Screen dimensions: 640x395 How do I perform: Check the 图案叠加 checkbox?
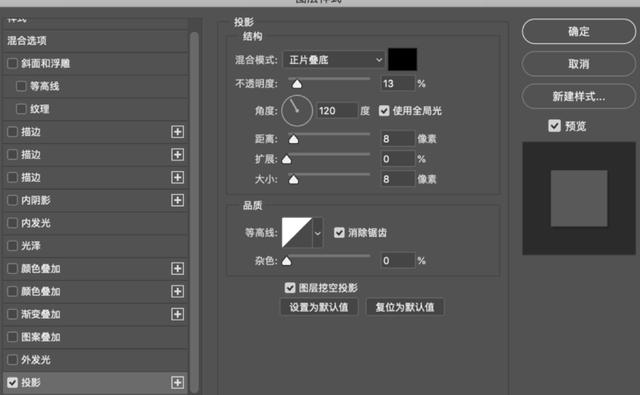(x=12, y=337)
